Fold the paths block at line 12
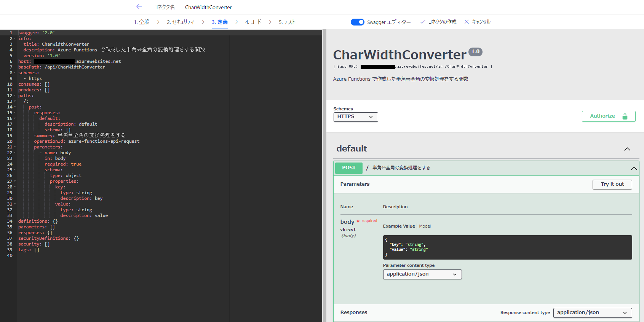Viewport: 644px width, 322px height. pos(14,96)
